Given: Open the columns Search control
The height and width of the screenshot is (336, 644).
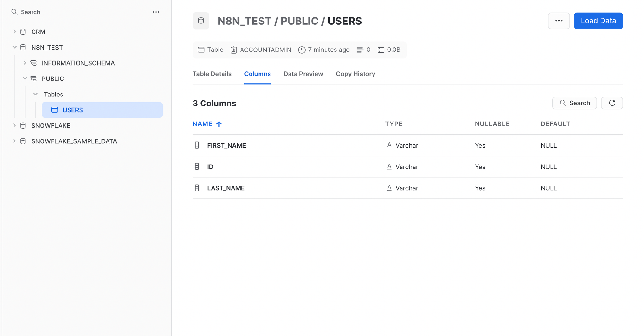Looking at the screenshot, I should click(574, 103).
